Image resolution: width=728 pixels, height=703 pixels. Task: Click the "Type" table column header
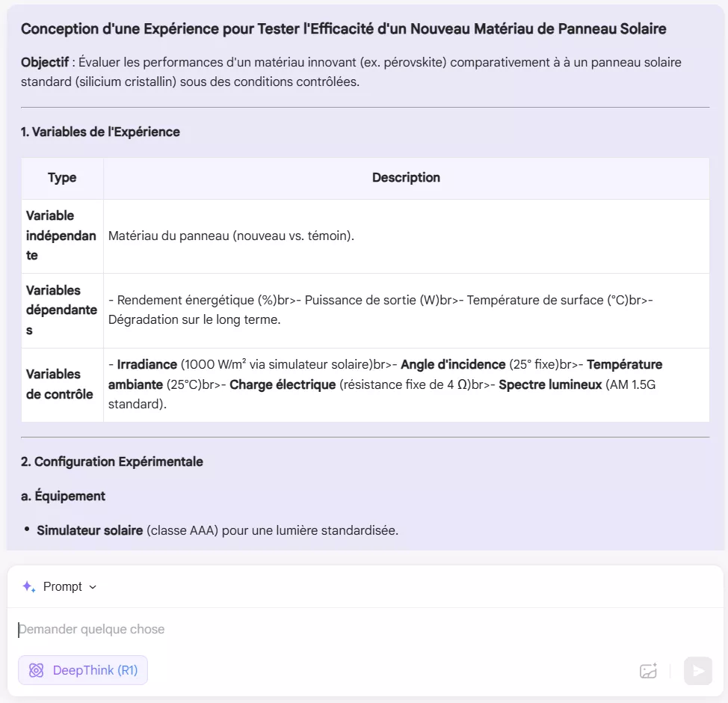point(62,177)
